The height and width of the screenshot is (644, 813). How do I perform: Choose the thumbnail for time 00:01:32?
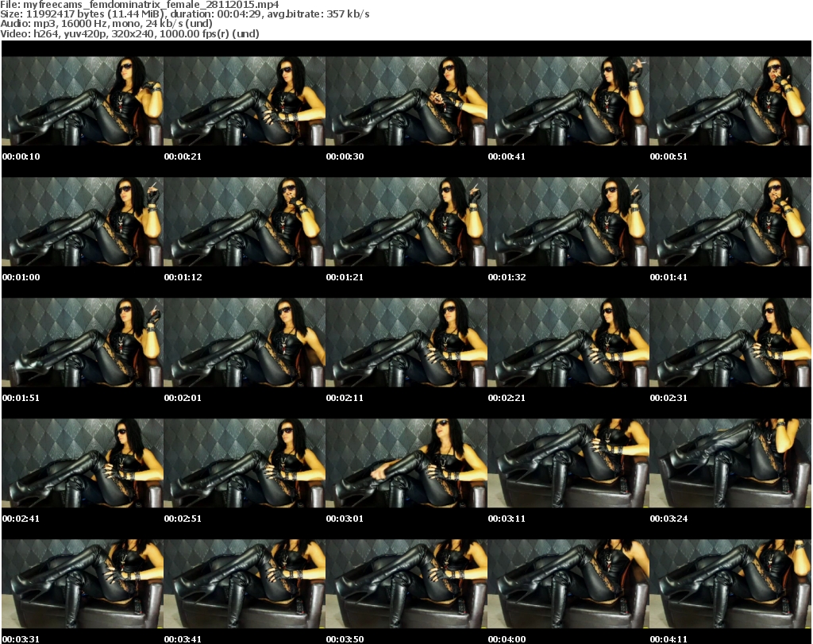click(x=568, y=222)
